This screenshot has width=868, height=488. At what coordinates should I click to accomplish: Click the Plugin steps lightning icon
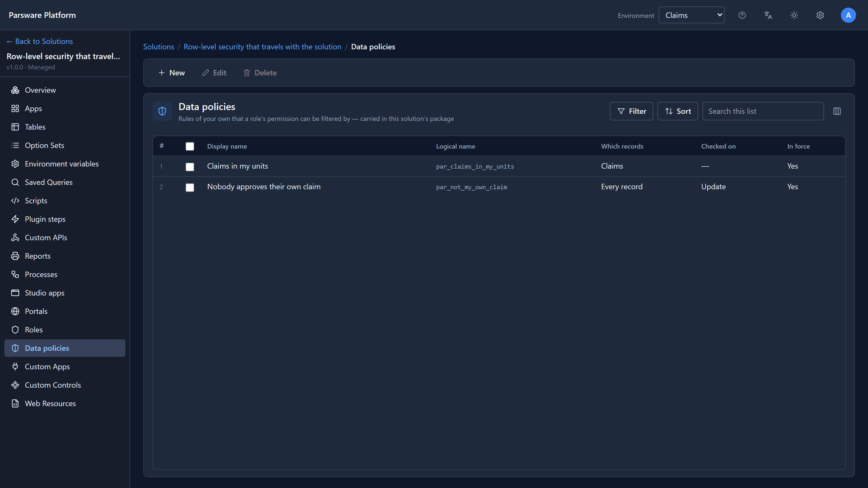tap(15, 219)
